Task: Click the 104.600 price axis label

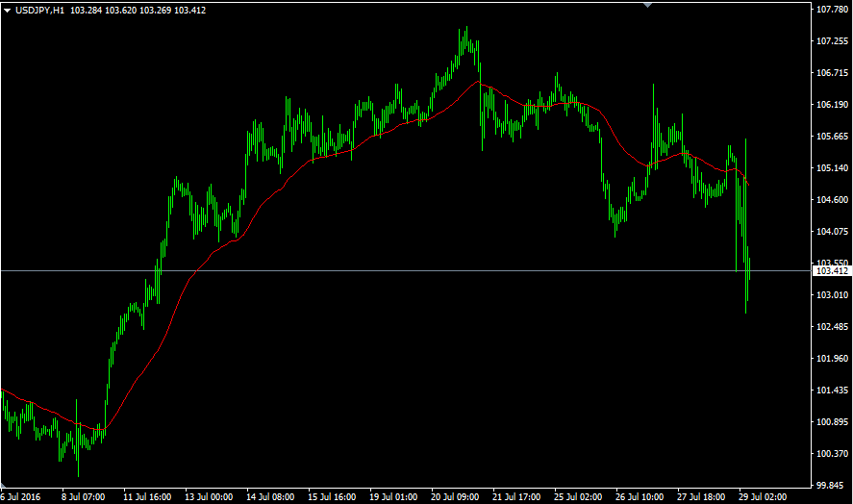Action: point(833,200)
